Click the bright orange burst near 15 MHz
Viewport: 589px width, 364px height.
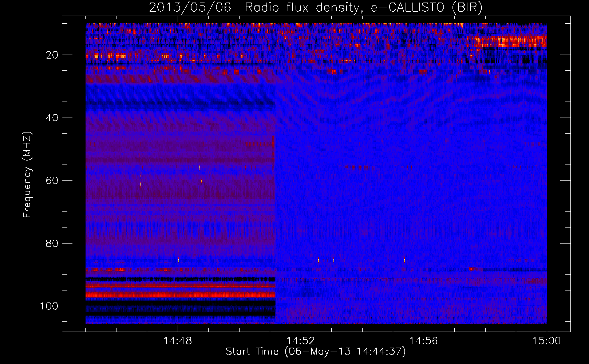[x=507, y=41]
